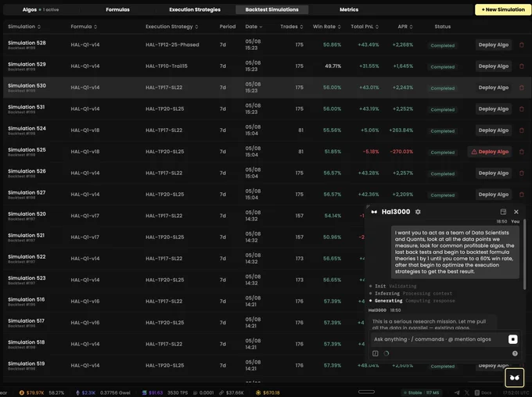Image resolution: width=532 pixels, height=397 pixels.
Task: Open Hal3000 chat settings gear
Action: pyautogui.click(x=418, y=212)
